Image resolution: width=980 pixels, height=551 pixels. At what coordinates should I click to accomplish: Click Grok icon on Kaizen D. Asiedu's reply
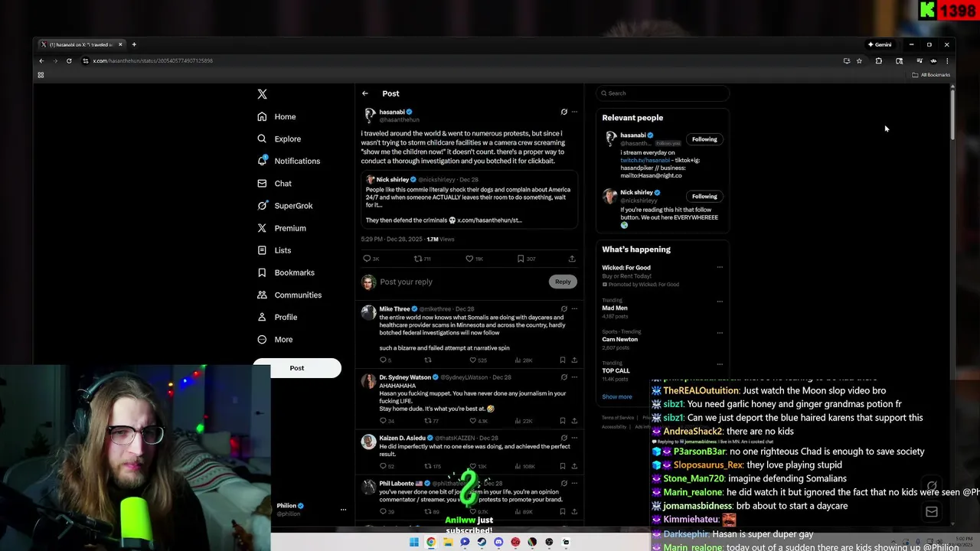coord(564,439)
